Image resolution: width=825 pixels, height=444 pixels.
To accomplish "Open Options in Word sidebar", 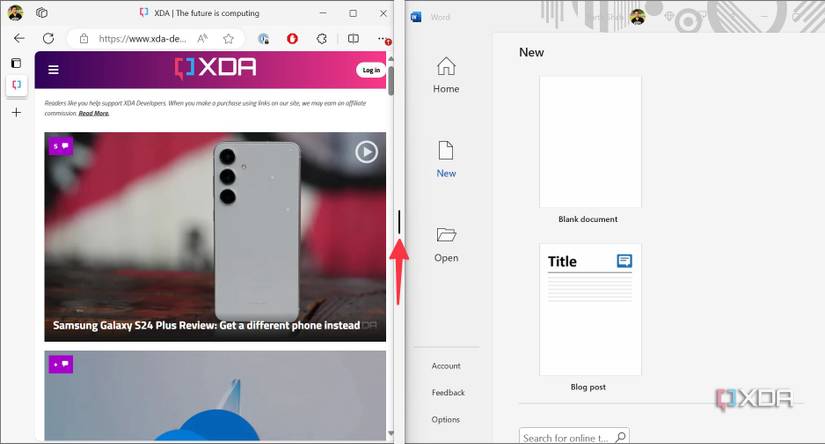I will tap(445, 419).
